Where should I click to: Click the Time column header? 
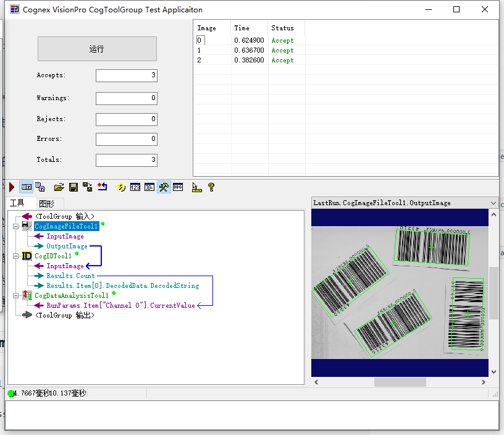249,28
